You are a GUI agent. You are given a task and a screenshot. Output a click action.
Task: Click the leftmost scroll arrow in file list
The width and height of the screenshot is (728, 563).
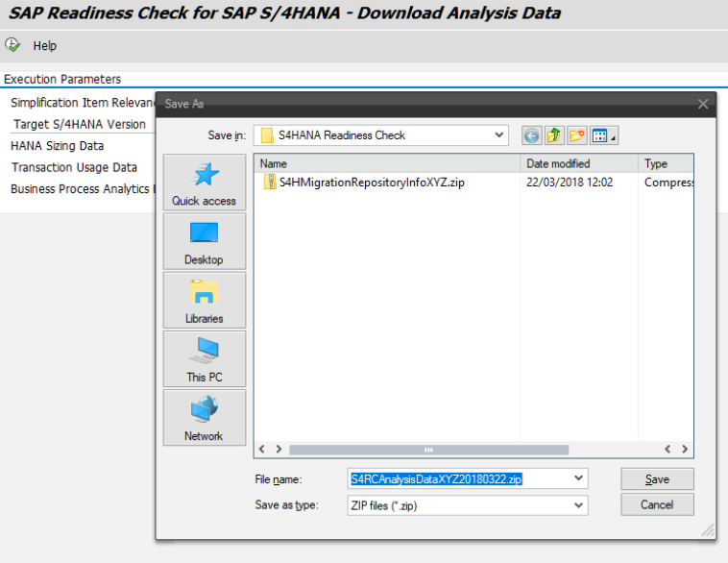[262, 450]
